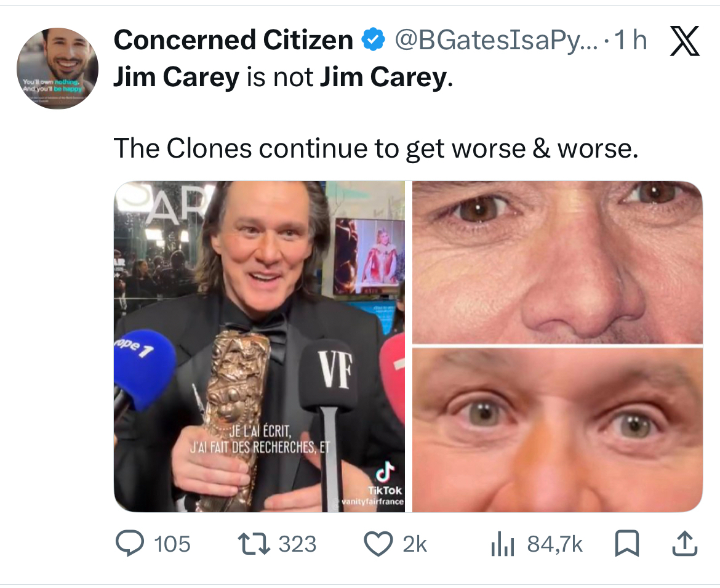Open the @BGatesIsaPy... handle link

494,41
